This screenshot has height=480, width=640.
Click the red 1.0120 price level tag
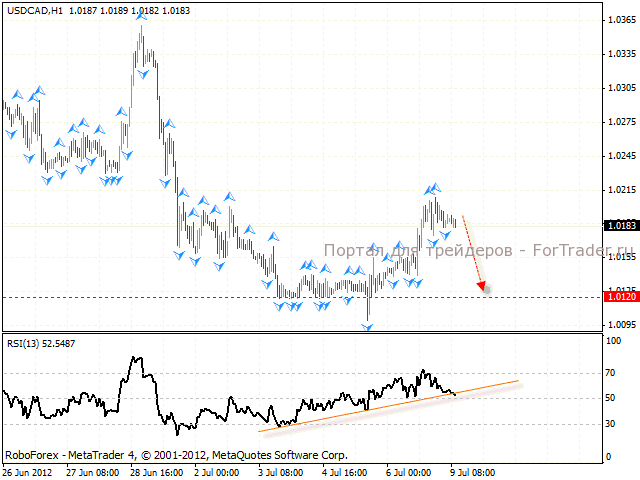coord(619,297)
